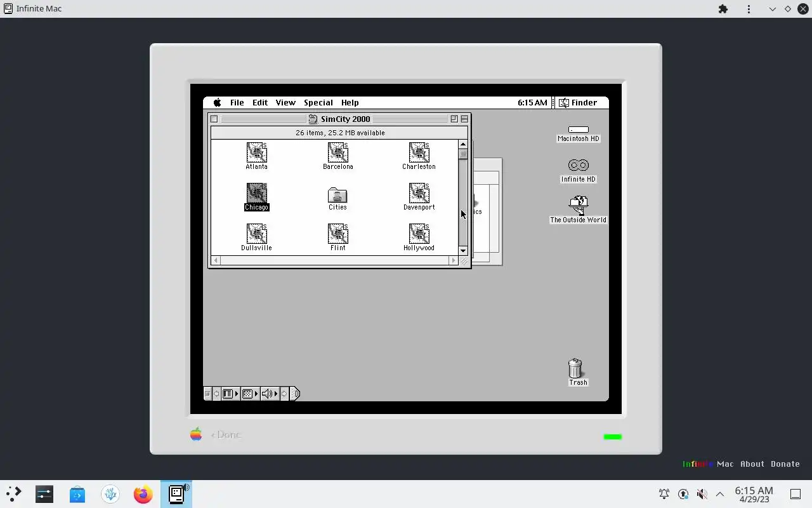Click the SimCity 2000 window resize corner
This screenshot has width=812, height=508.
point(464,261)
